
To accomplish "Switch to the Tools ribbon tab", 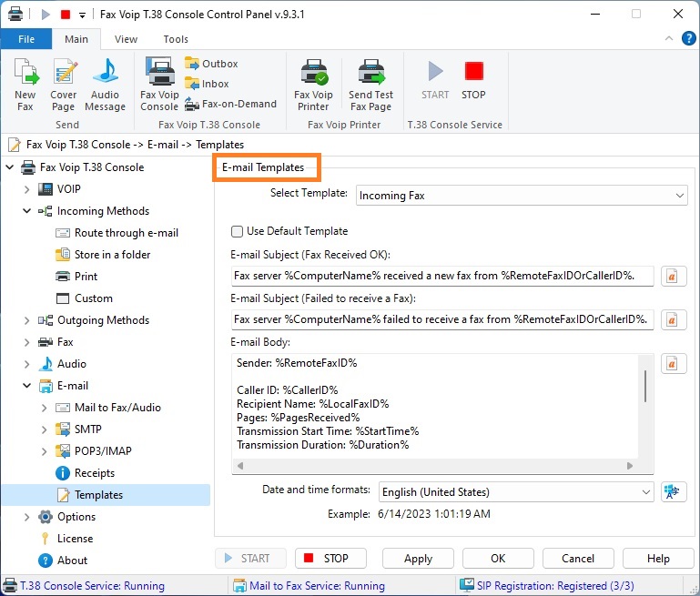I will click(176, 39).
